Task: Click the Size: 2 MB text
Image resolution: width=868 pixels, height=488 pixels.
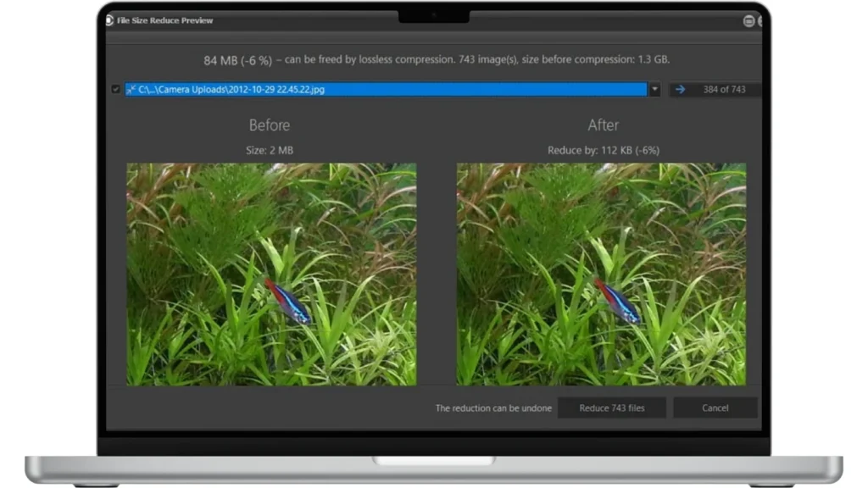Action: (270, 150)
